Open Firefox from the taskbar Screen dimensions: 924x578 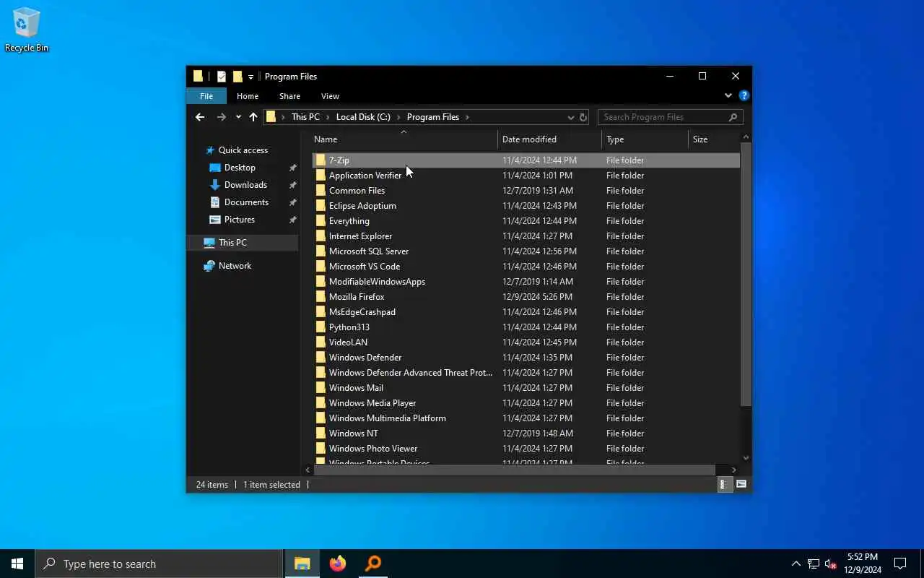[x=338, y=564]
